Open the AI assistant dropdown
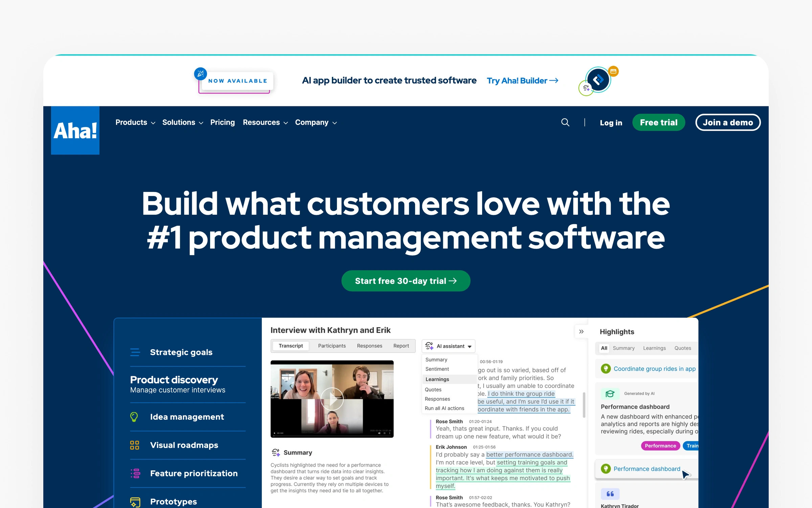 (448, 346)
